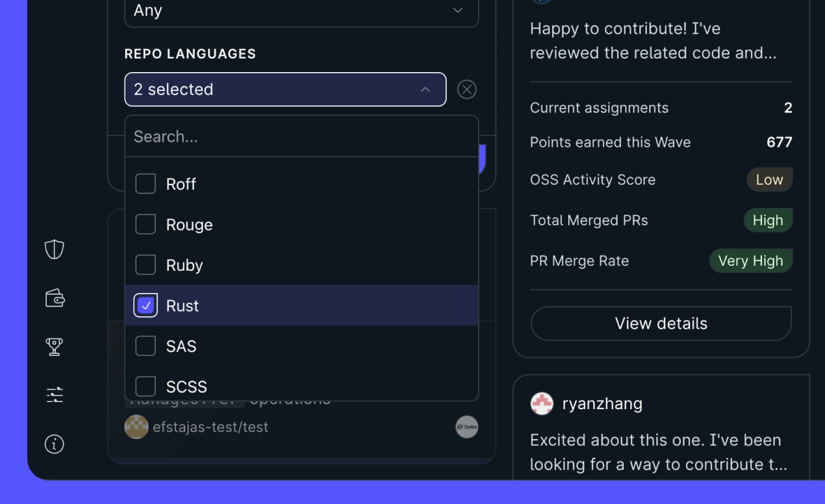This screenshot has width=825, height=504.
Task: Open ryanzhang's profile link
Action: click(602, 403)
